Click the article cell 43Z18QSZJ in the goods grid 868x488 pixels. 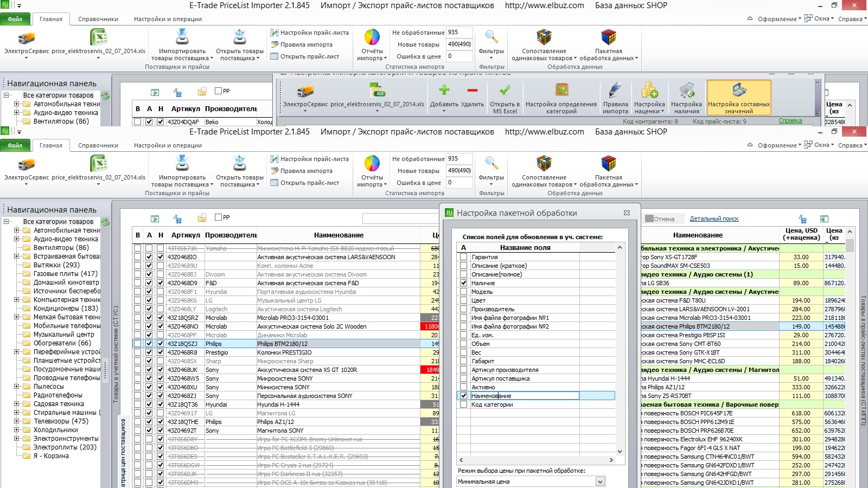tap(184, 344)
